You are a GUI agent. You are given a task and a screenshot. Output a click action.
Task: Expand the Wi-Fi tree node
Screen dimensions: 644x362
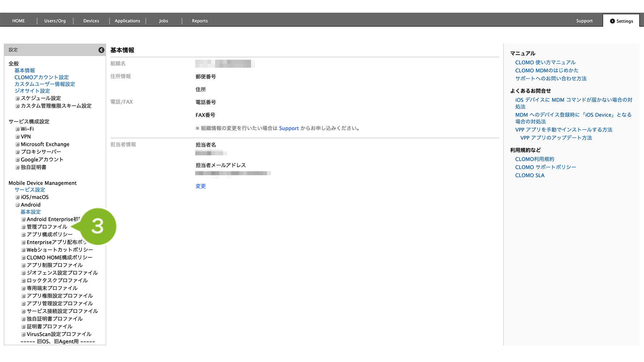click(x=17, y=129)
